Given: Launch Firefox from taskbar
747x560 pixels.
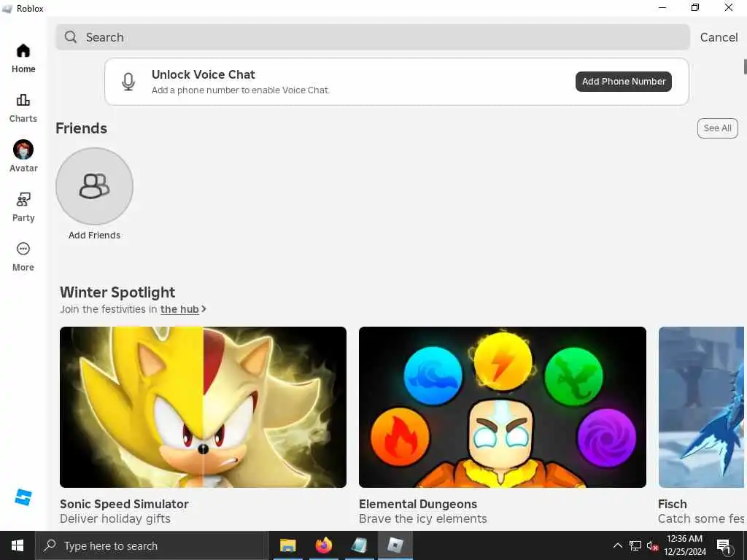Looking at the screenshot, I should 323,545.
